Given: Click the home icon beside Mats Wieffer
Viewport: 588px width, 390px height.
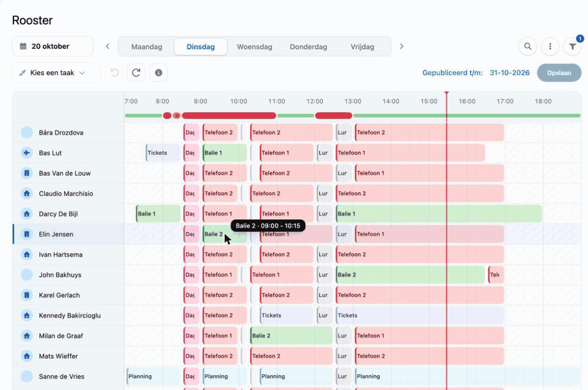Looking at the screenshot, I should tap(26, 357).
